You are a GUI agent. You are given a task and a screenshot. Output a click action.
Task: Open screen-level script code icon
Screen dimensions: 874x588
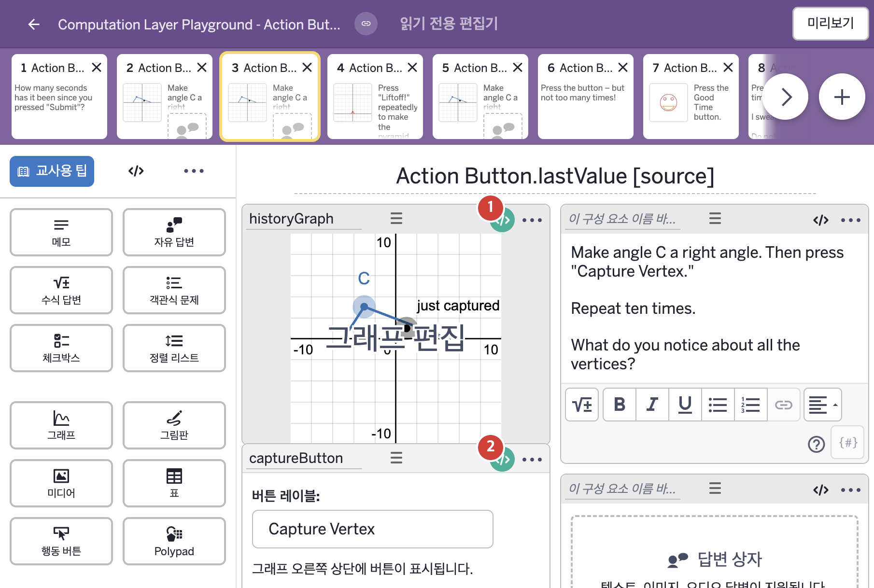(x=136, y=171)
